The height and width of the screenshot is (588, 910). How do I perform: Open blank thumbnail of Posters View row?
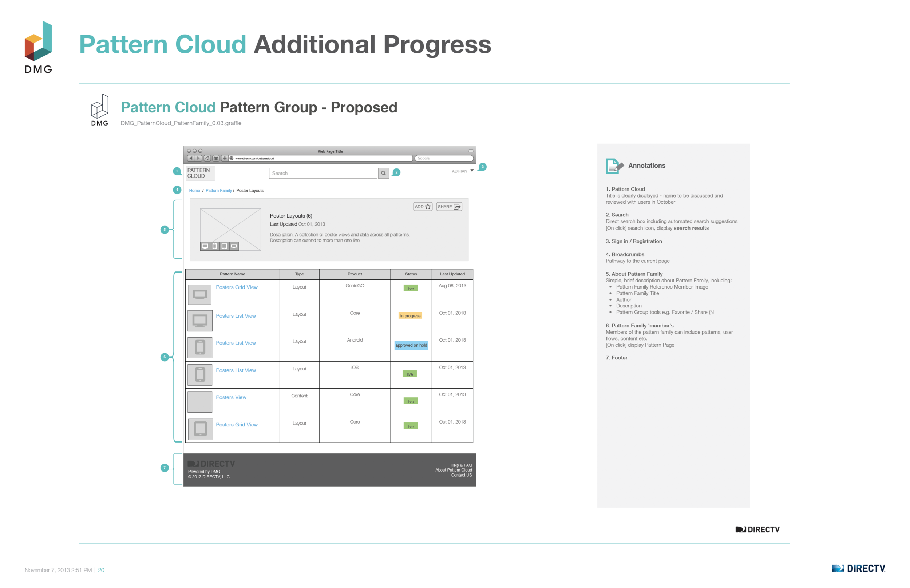coord(200,402)
